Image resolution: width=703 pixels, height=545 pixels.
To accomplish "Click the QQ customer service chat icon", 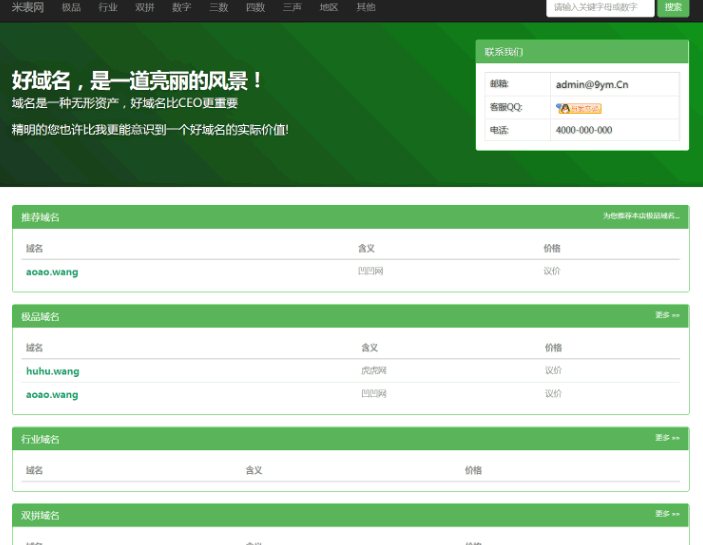I will (x=578, y=108).
